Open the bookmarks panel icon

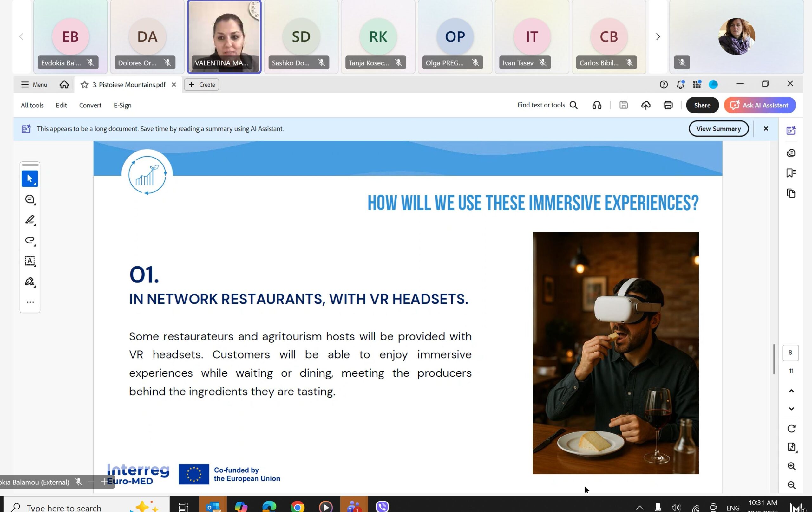coord(791,173)
